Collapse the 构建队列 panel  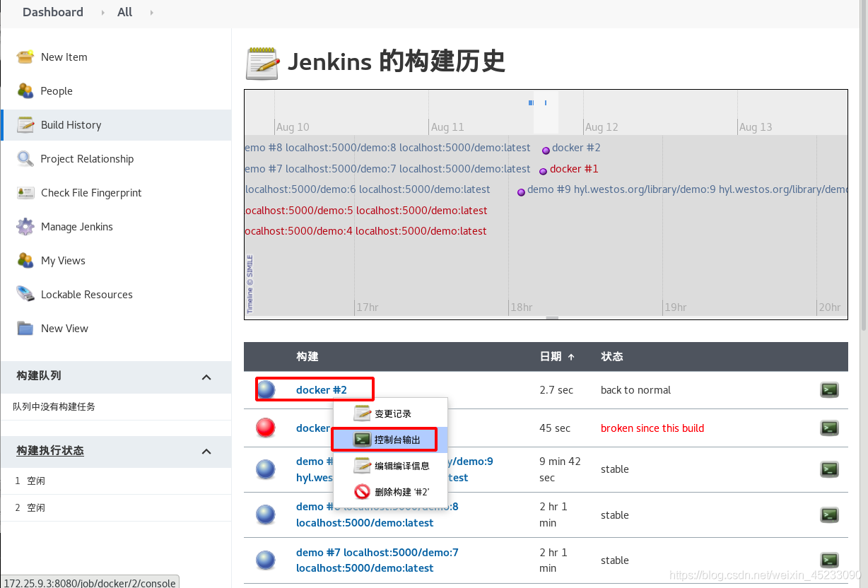[x=206, y=377]
